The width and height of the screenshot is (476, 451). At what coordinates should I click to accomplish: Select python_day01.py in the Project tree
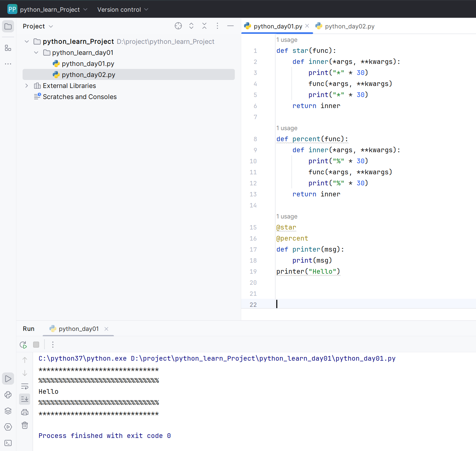tap(88, 64)
